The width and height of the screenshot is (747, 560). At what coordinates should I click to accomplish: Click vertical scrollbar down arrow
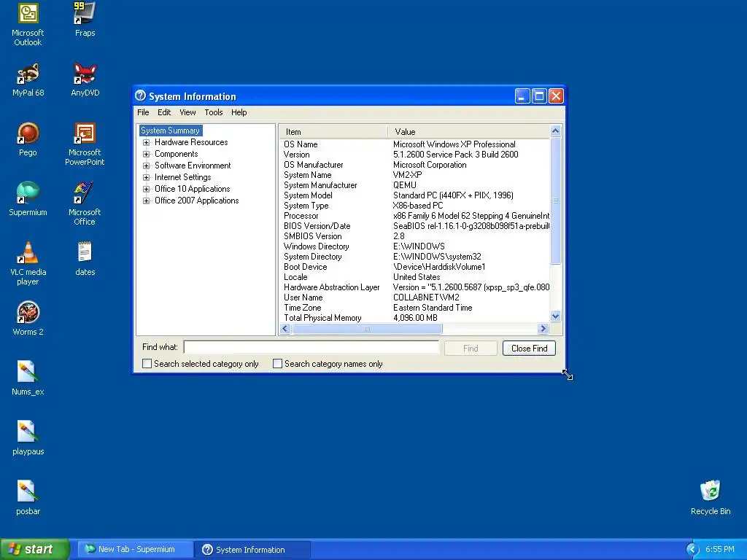click(x=555, y=316)
